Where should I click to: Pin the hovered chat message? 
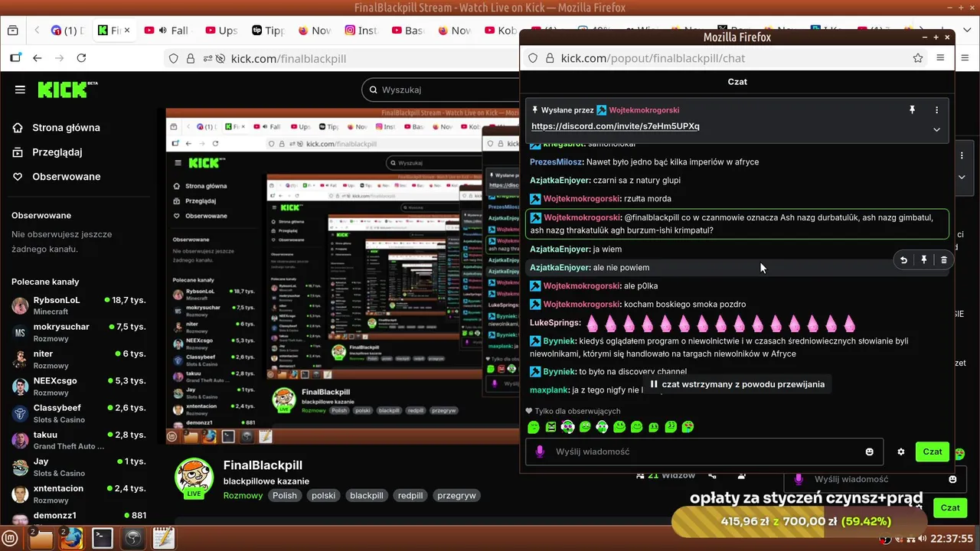point(924,260)
